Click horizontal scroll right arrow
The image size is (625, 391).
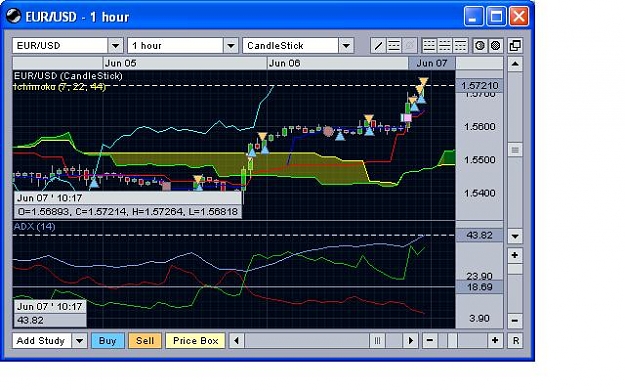click(x=411, y=341)
